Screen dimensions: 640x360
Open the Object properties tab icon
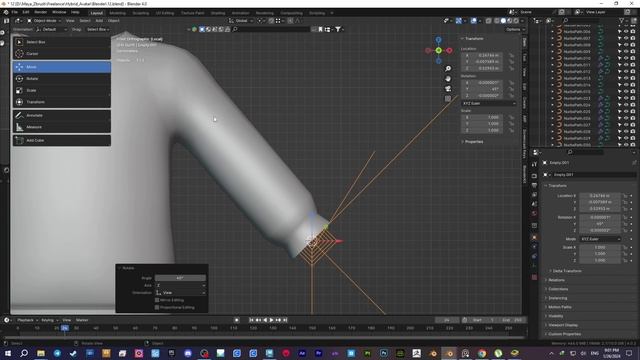pyautogui.click(x=534, y=237)
